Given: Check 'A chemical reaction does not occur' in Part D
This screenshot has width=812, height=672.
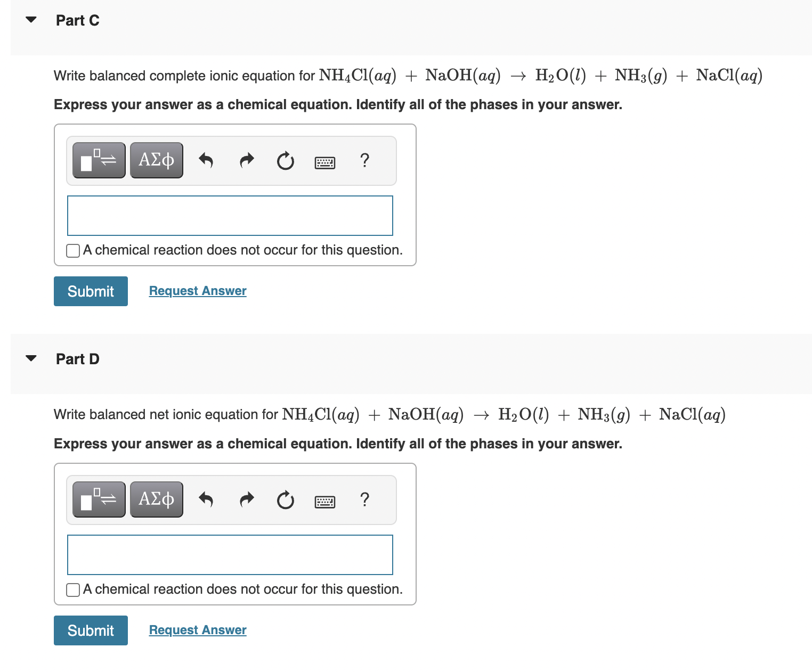Looking at the screenshot, I should pos(72,589).
